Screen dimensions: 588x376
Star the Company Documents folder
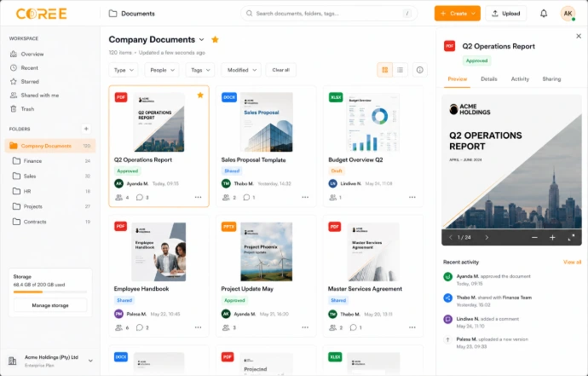coord(215,39)
